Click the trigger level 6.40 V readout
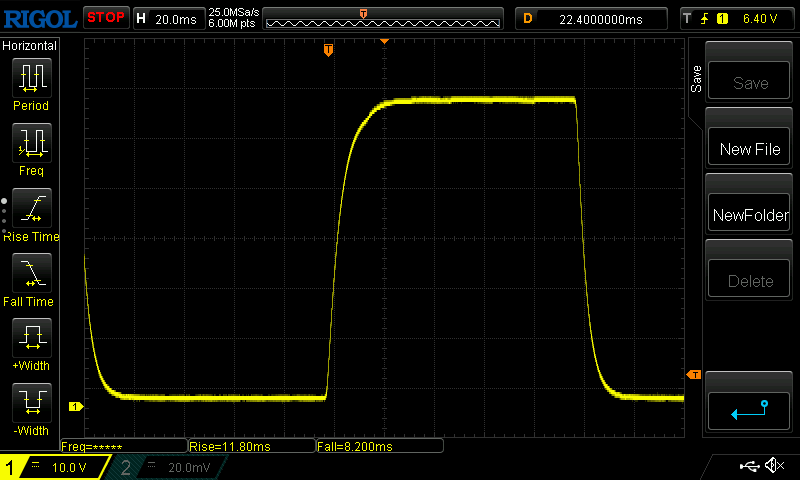 (760, 19)
